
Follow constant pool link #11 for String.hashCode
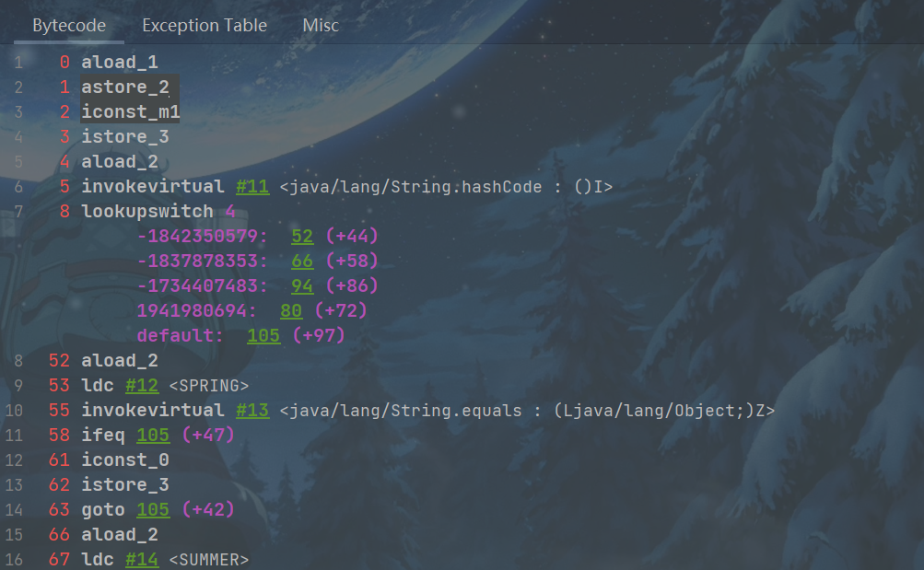[x=252, y=187]
